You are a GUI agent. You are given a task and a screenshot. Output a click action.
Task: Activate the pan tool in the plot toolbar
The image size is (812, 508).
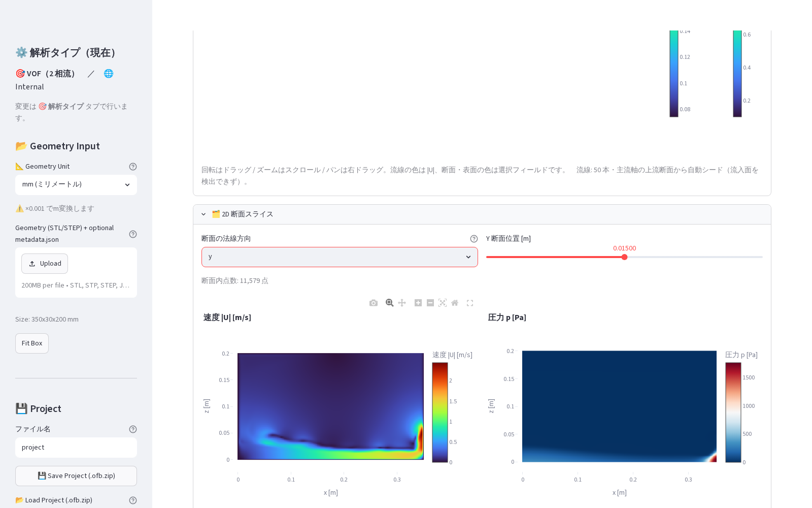(x=402, y=303)
